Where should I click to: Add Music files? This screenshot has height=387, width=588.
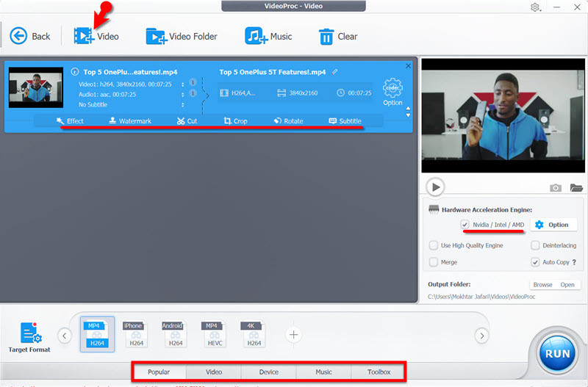268,36
